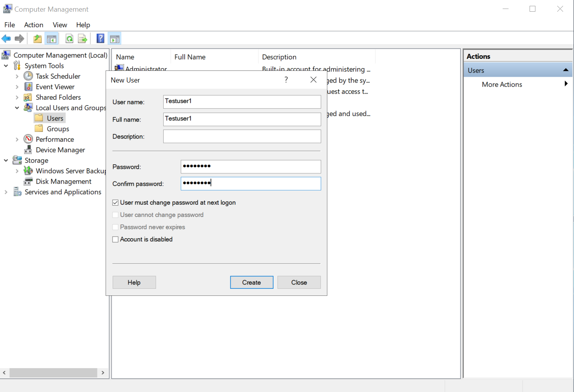Click the Export List toolbar icon
The height and width of the screenshot is (392, 574).
tap(83, 39)
